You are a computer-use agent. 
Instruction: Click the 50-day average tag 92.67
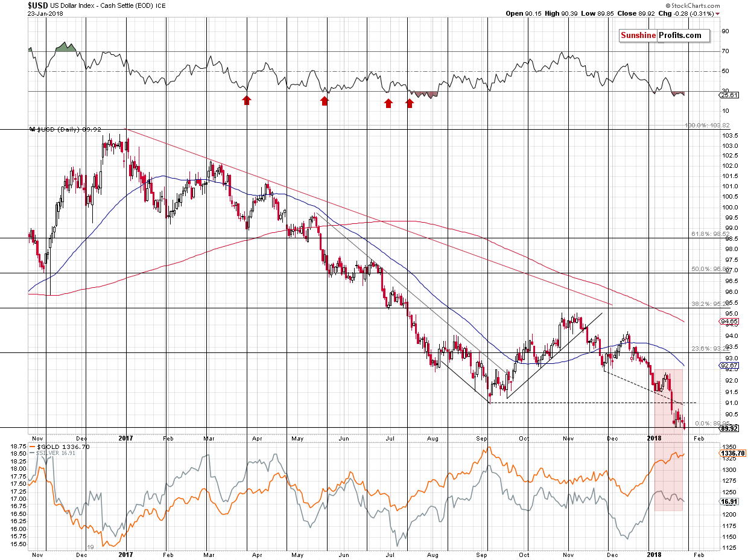(x=727, y=366)
